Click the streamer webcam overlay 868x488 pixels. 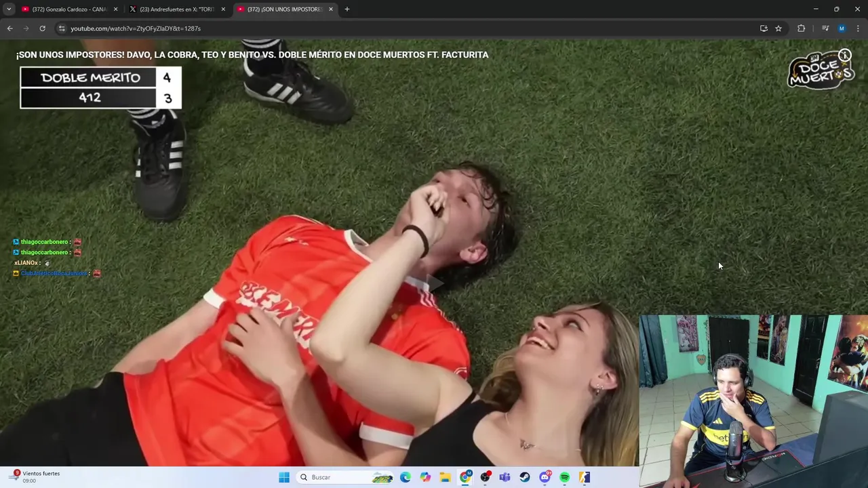pos(753,401)
